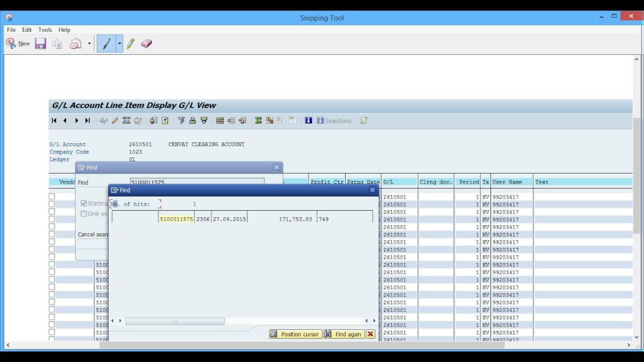Click Snipping Tool vertical scrollbar thumb
Viewport: 644px width, 362px height.
click(x=636, y=175)
